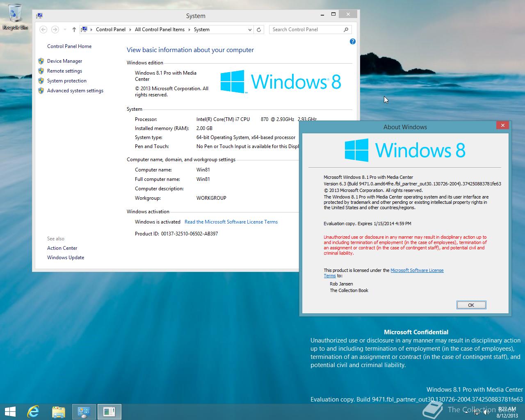525x420 pixels.
Task: Click Evaluation copy expiry text in dialog
Action: click(x=367, y=224)
